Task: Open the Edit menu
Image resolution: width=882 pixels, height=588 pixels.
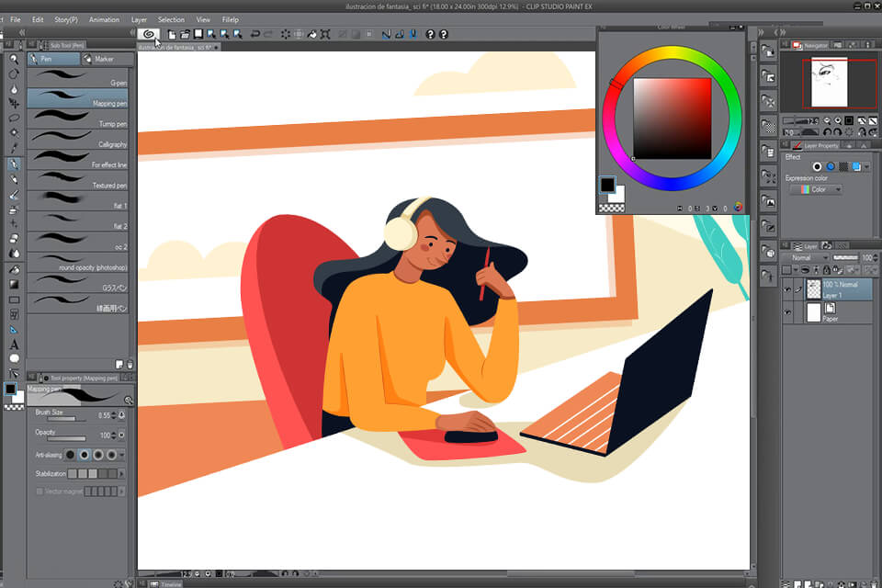Action: (x=38, y=19)
